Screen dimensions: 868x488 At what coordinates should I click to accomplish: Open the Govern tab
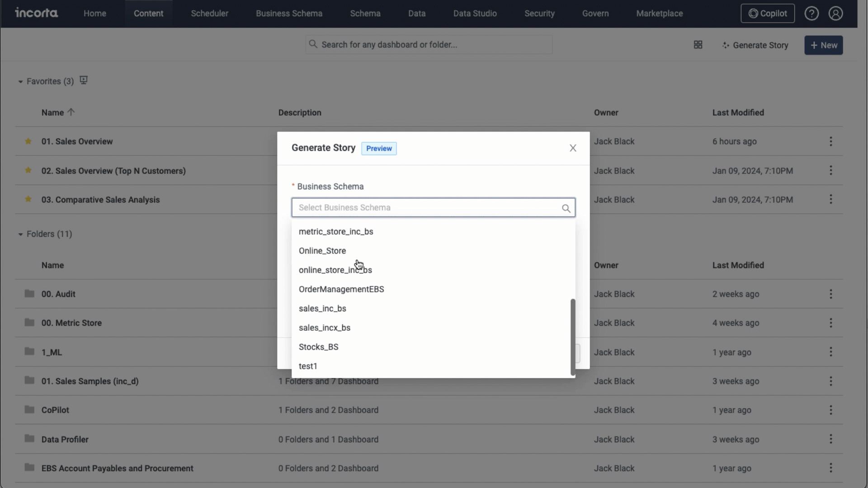coord(595,14)
